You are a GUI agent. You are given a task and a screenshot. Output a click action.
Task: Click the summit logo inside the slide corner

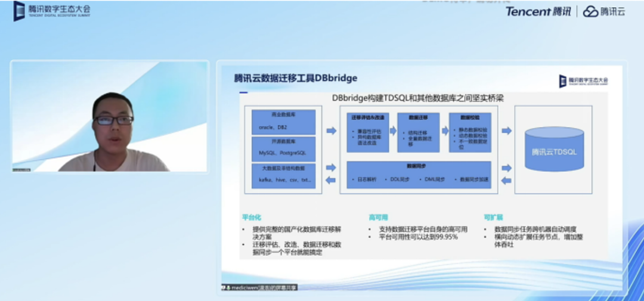583,81
